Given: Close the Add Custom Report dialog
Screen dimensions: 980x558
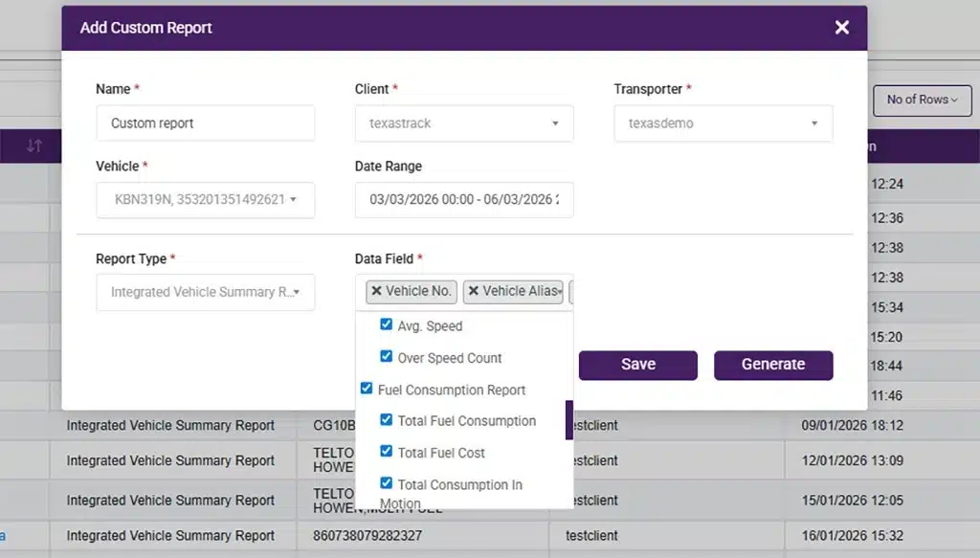Looking at the screenshot, I should point(841,27).
